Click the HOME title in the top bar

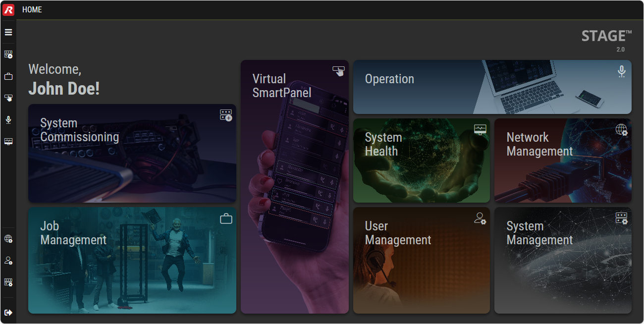tap(32, 9)
